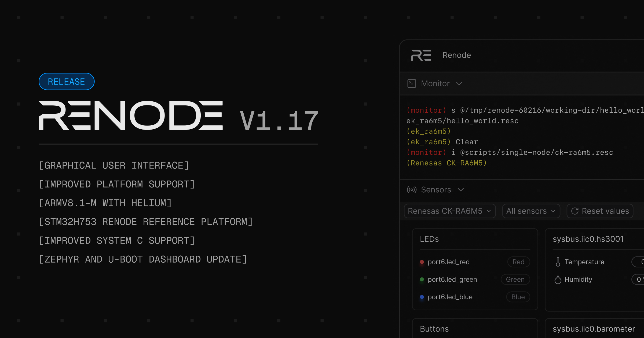Click the [ZEPHYR AND U-BOOT DASHBOARD UPDATE] line
The height and width of the screenshot is (338, 644).
(x=143, y=259)
